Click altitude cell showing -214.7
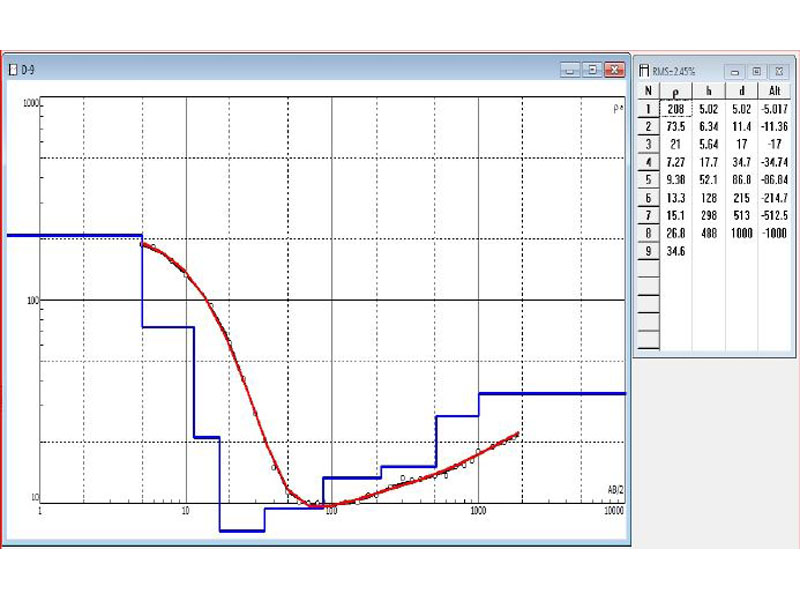 point(776,199)
